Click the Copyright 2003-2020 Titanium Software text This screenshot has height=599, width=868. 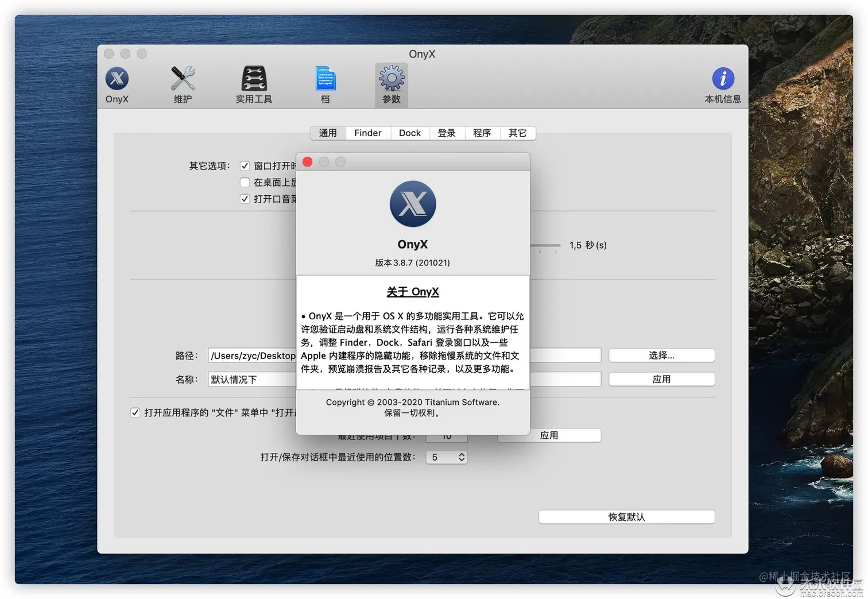413,402
